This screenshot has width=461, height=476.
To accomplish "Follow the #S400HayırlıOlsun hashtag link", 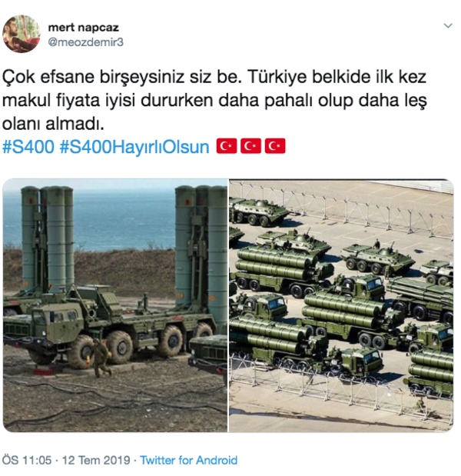I will click(x=134, y=147).
